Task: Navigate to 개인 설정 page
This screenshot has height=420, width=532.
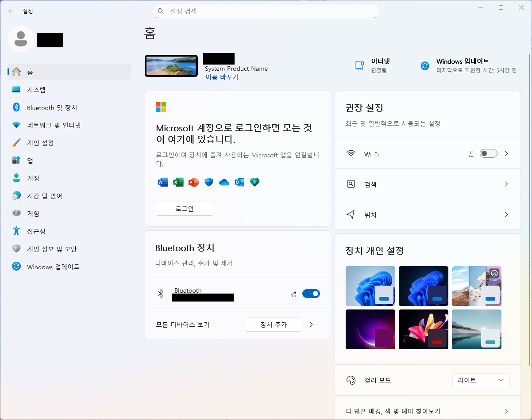Action: (x=69, y=143)
